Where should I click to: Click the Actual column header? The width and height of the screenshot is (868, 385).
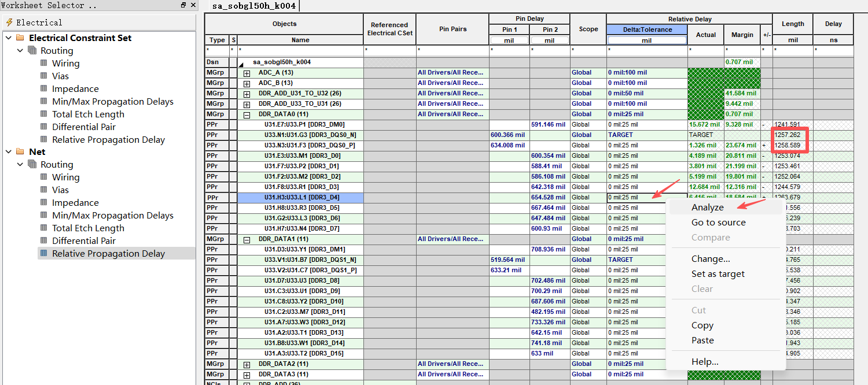pyautogui.click(x=705, y=35)
